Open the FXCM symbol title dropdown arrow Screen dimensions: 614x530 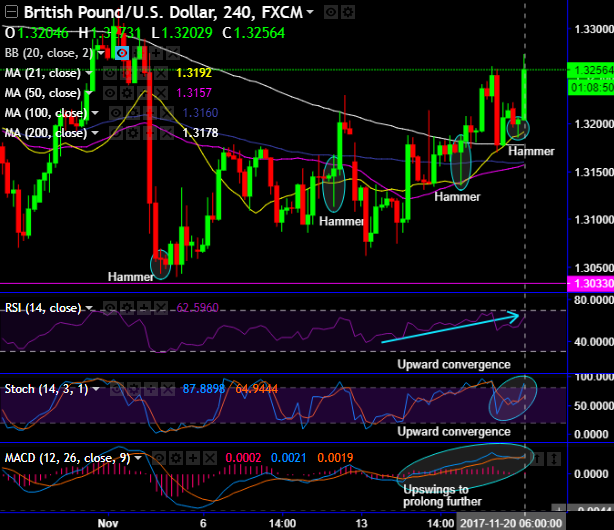coord(310,12)
